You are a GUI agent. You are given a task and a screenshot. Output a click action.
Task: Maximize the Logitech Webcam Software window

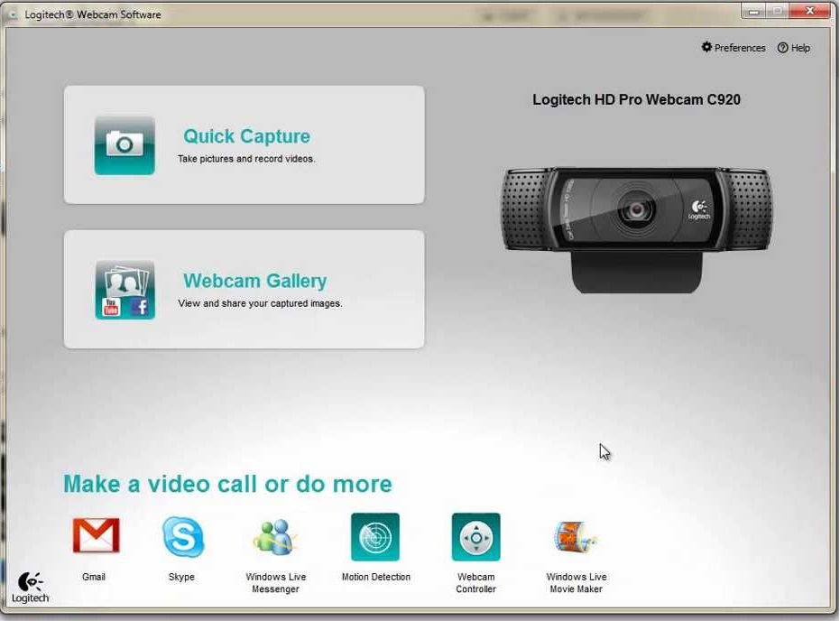coord(778,11)
